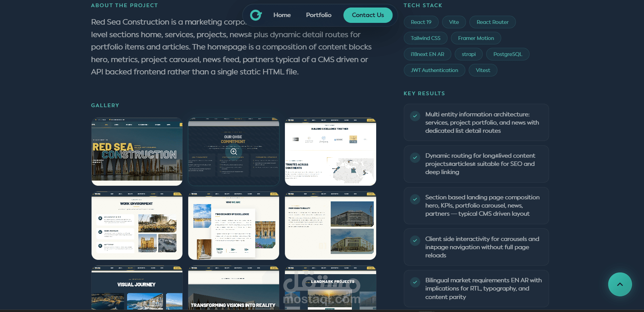
Task: Click the Section based landing page text
Action: (482, 205)
